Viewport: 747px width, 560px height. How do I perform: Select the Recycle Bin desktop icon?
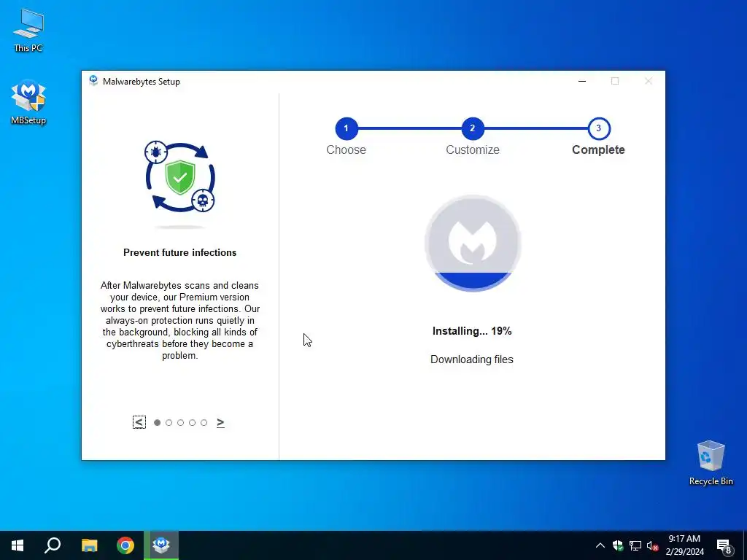711,463
